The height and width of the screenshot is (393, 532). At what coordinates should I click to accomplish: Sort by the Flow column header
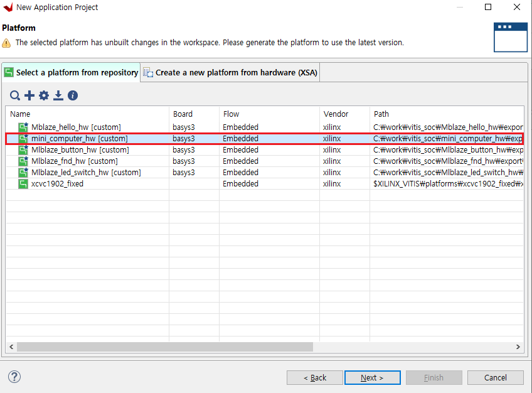tap(269, 114)
